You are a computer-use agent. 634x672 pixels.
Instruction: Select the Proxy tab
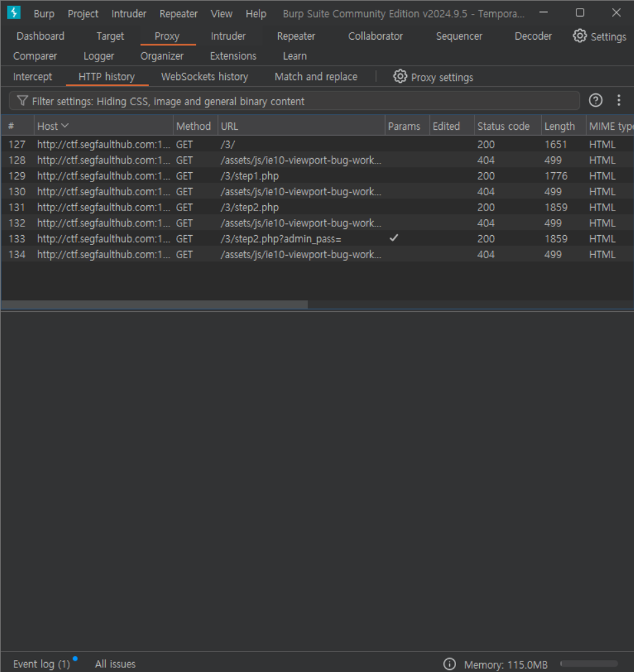pos(167,36)
